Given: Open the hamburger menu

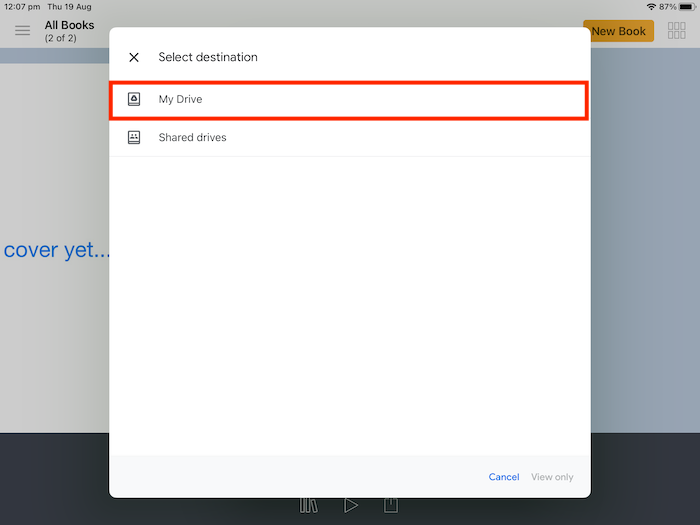Looking at the screenshot, I should click(x=22, y=31).
